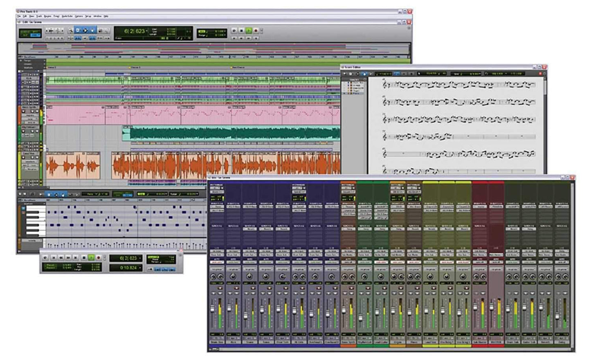Click a volume fader on a mixer channel
Image resolution: width=591 pixels, height=364 pixels.
point(213,308)
